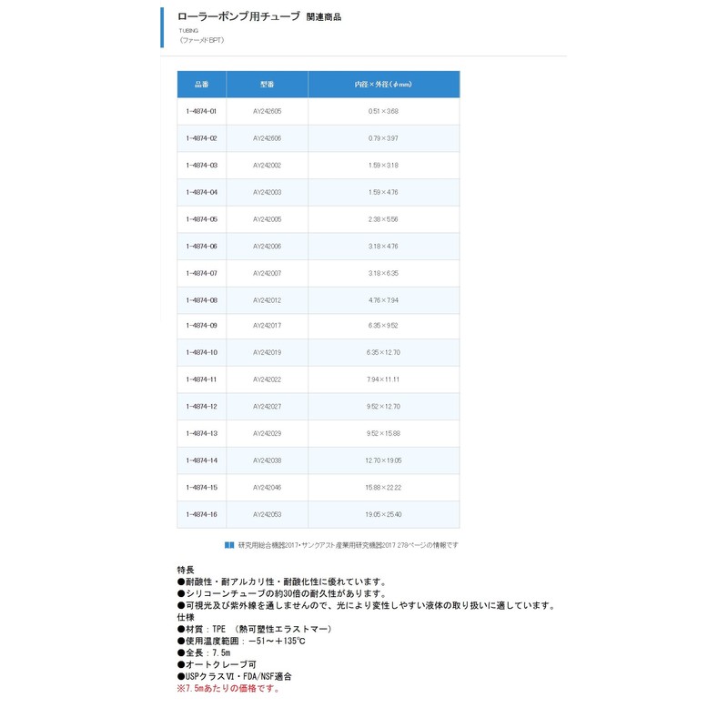Select model number AY242017
This screenshot has width=728, height=728.
[267, 326]
